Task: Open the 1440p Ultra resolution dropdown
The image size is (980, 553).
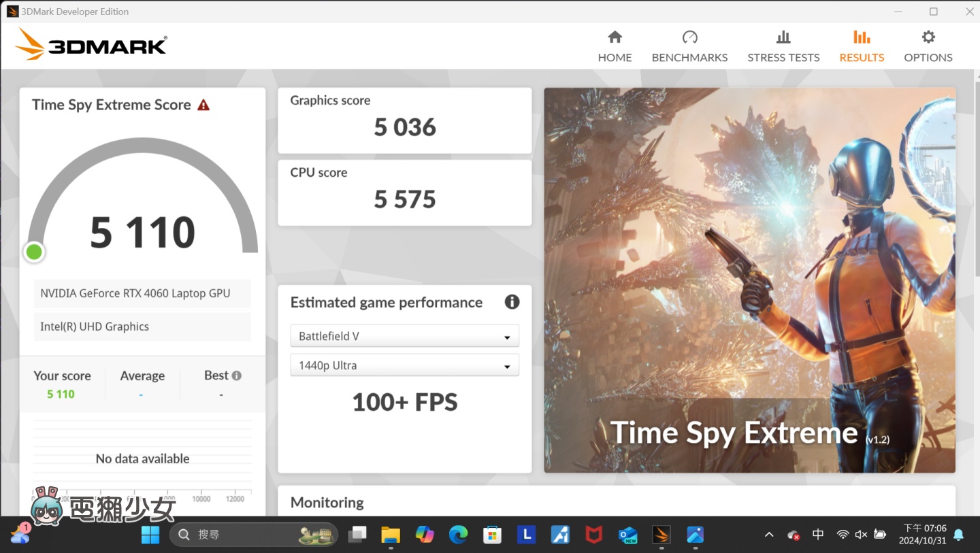Action: (x=404, y=365)
